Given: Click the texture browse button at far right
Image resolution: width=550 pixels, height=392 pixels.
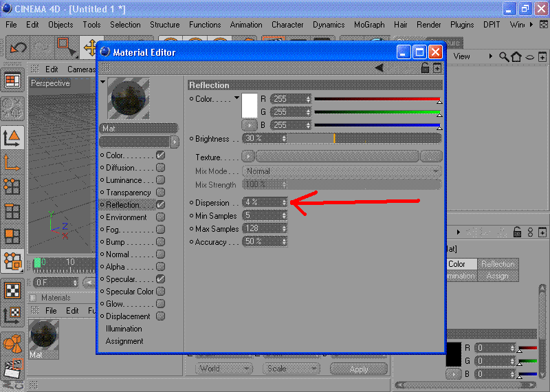Looking at the screenshot, I should pos(431,157).
